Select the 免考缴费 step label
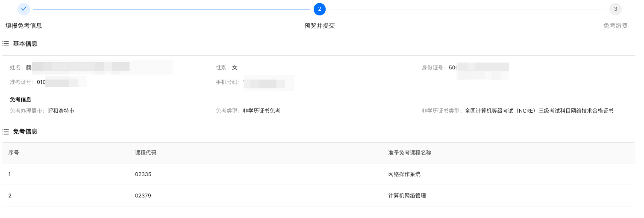 pyautogui.click(x=615, y=26)
